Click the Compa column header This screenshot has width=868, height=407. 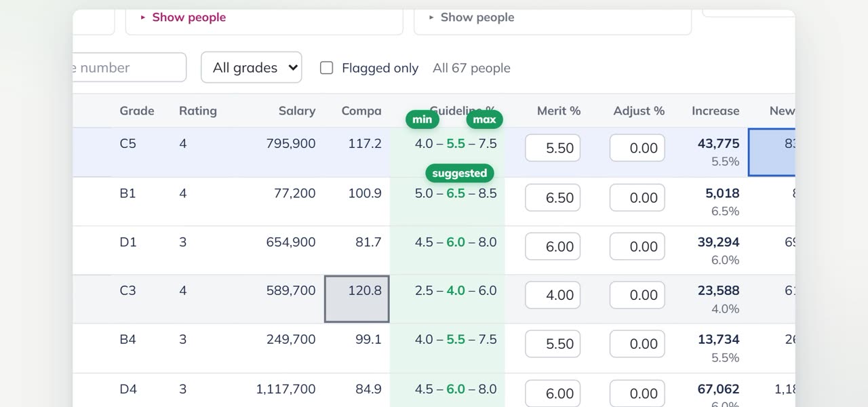click(x=361, y=111)
